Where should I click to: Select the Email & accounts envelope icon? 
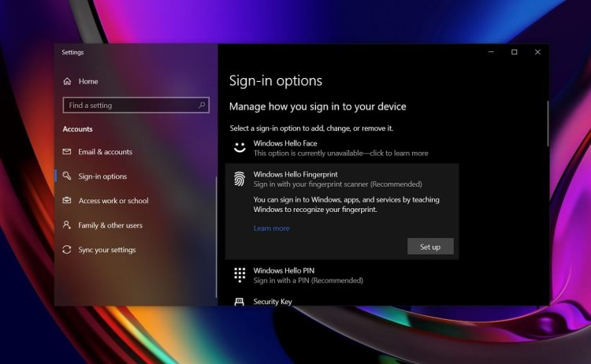[x=67, y=151]
